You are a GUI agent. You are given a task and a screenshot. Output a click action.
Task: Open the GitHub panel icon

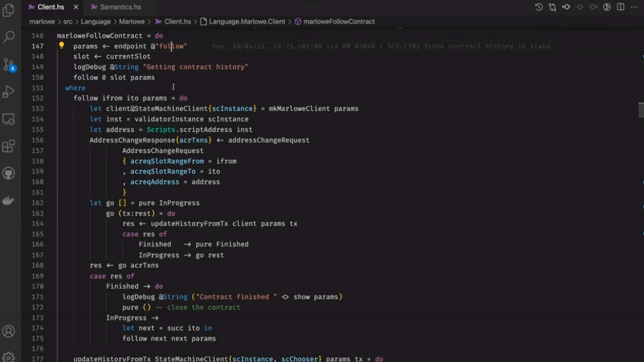9,173
